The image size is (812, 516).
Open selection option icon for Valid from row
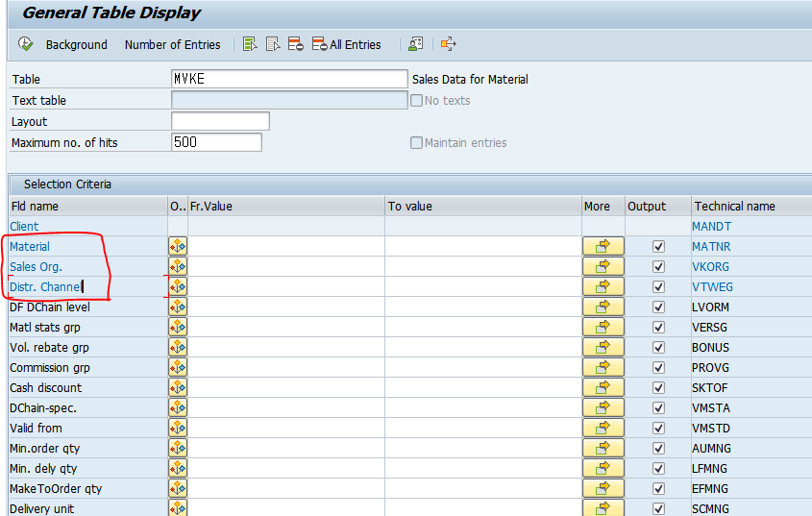click(178, 428)
